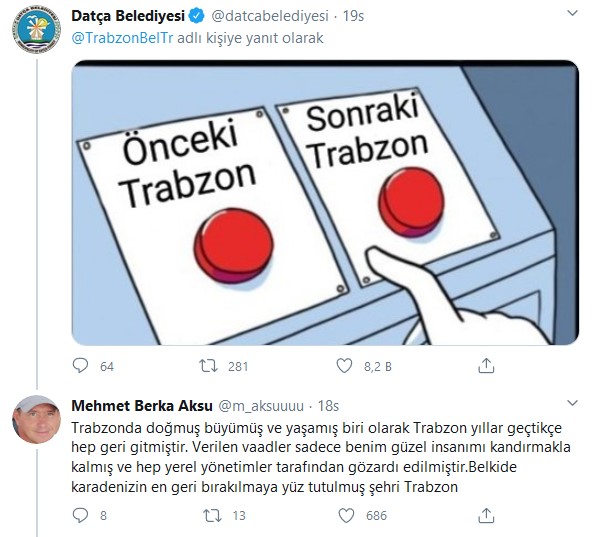The width and height of the screenshot is (594, 537).
Task: Open the 19s timestamp of Datça tweet
Action: 353,16
